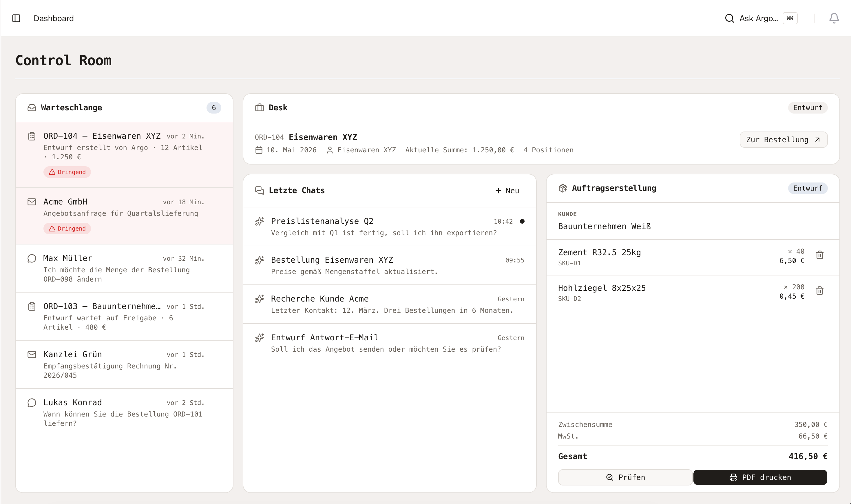Screen dimensions: 851x504
Task: Click person icon beside Eisenwaren XYZ
Action: click(x=329, y=150)
